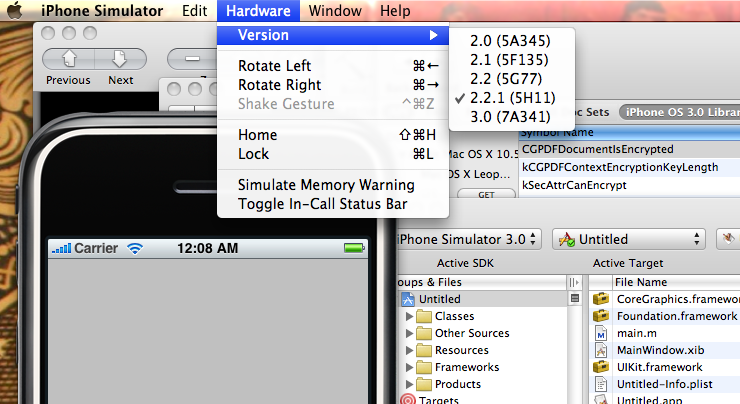Click the GET button
The image size is (740, 404).
tap(486, 194)
